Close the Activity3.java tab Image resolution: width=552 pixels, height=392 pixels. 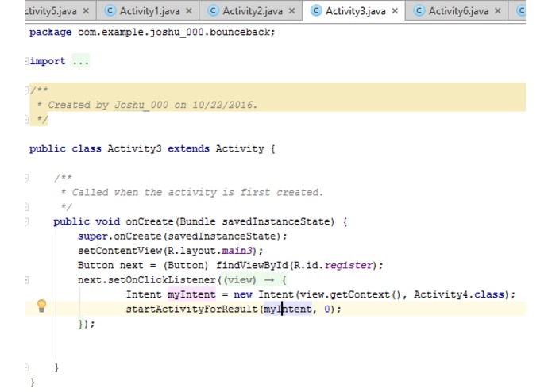tap(395, 11)
